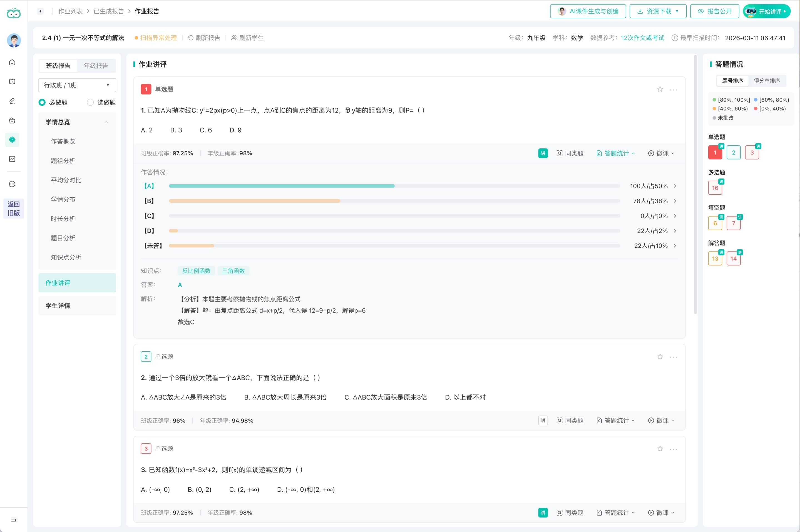The width and height of the screenshot is (800, 532).
Task: Expand 微课 for question 2
Action: 661,420
